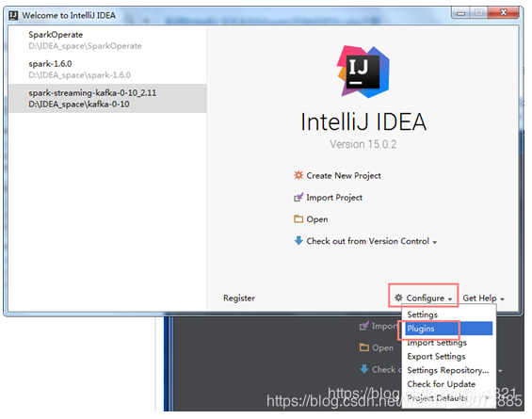
Task: Click the blue arrow icon in the dark background window
Action: (x=364, y=369)
